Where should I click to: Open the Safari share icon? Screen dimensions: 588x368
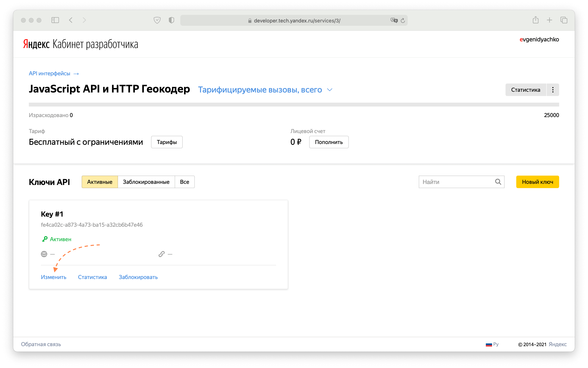tap(536, 20)
